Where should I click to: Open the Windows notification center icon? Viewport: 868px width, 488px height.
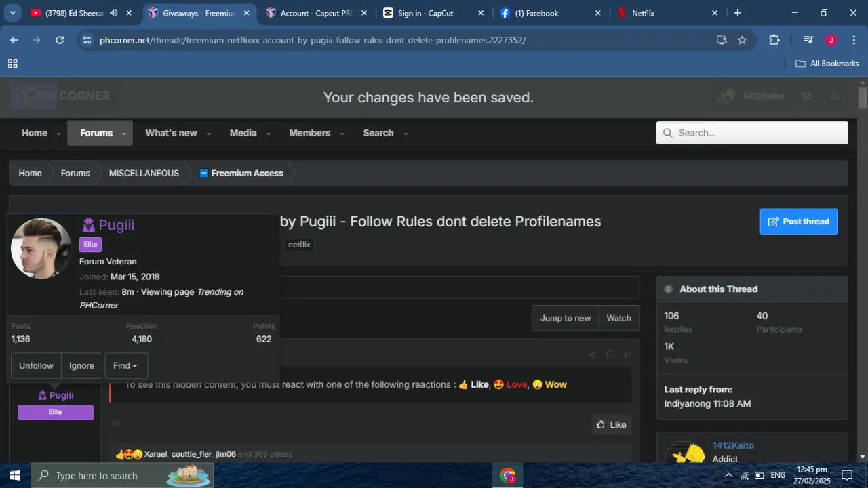[x=846, y=475]
